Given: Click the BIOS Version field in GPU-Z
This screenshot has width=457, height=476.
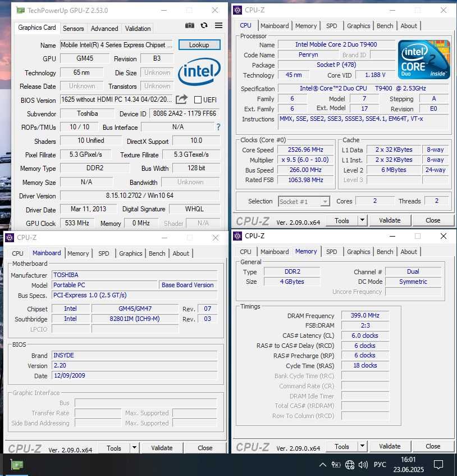Looking at the screenshot, I should (116, 99).
